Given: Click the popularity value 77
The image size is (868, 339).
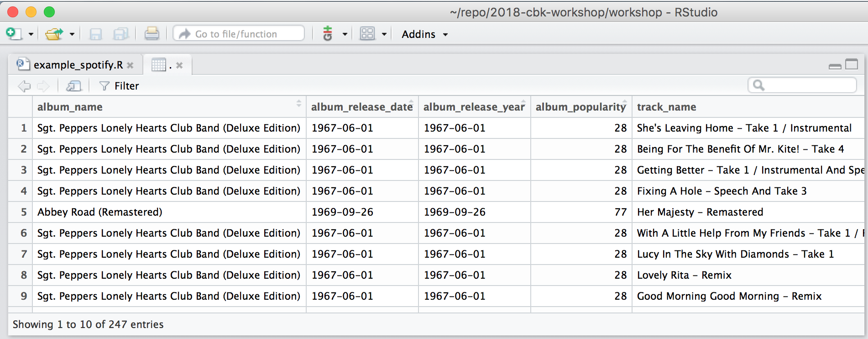Looking at the screenshot, I should 620,212.
